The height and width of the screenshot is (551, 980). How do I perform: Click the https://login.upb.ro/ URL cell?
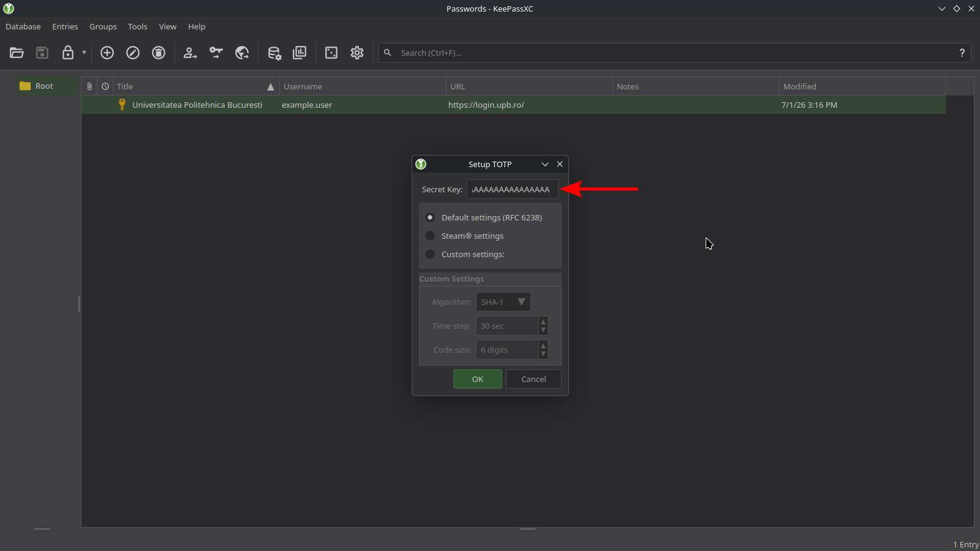pos(486,105)
